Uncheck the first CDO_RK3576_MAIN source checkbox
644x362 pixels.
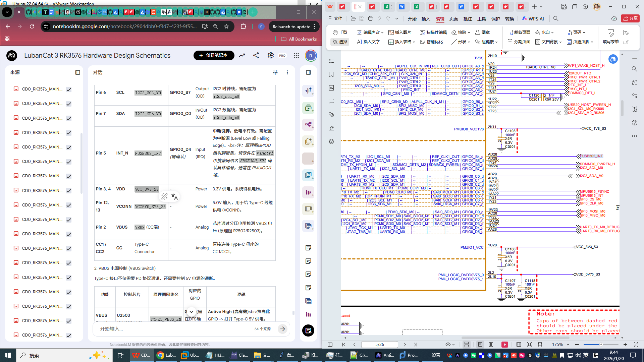pyautogui.click(x=69, y=89)
